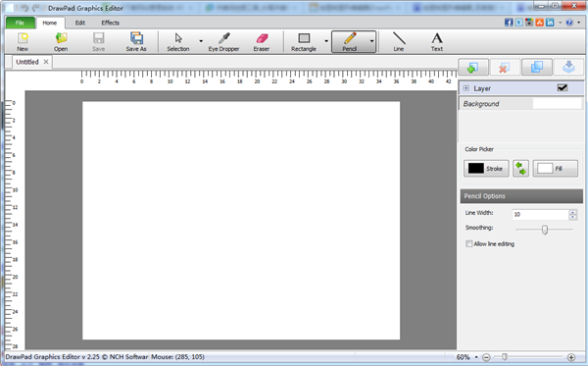Select the Untitled document tab
This screenshot has width=588, height=366.
click(27, 62)
